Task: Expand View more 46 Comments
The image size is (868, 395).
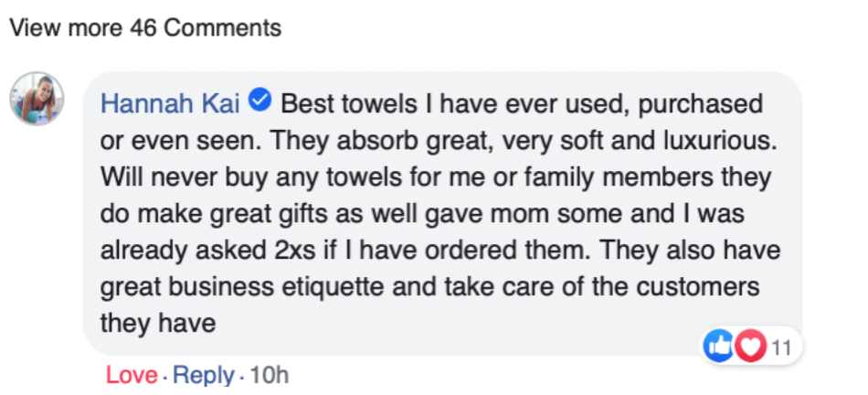Action: tap(145, 28)
